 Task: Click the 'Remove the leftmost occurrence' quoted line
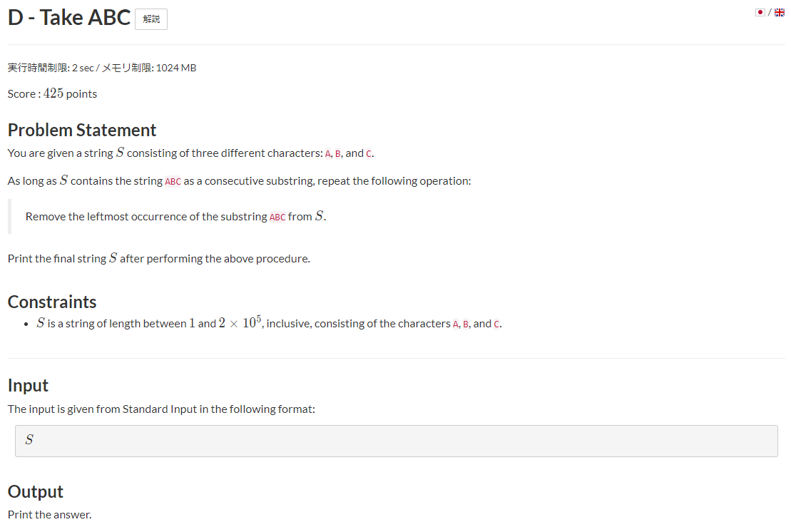[176, 216]
